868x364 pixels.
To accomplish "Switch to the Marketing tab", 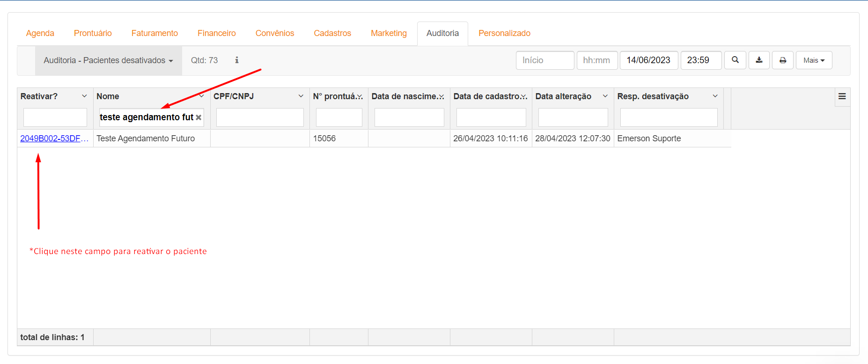I will click(389, 33).
